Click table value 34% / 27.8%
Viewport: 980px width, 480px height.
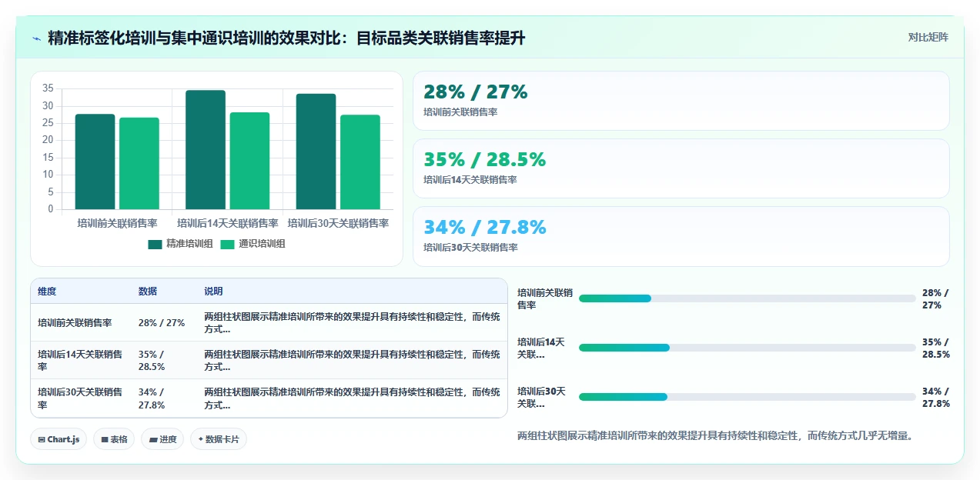point(152,398)
